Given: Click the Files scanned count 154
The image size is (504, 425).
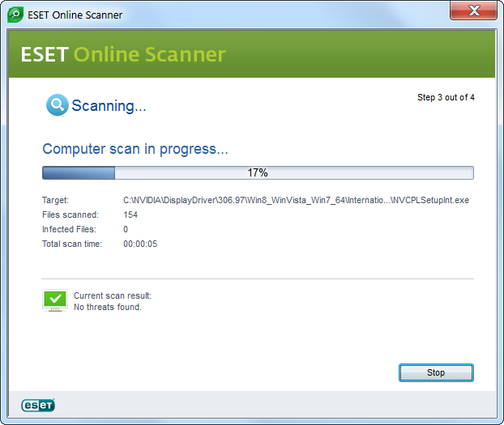Looking at the screenshot, I should 130,215.
